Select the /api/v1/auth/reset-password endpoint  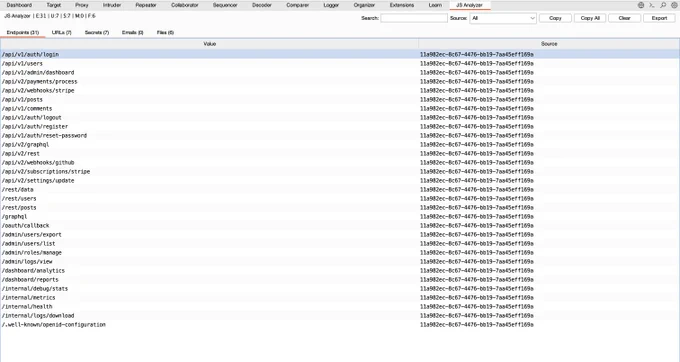[x=340, y=136]
